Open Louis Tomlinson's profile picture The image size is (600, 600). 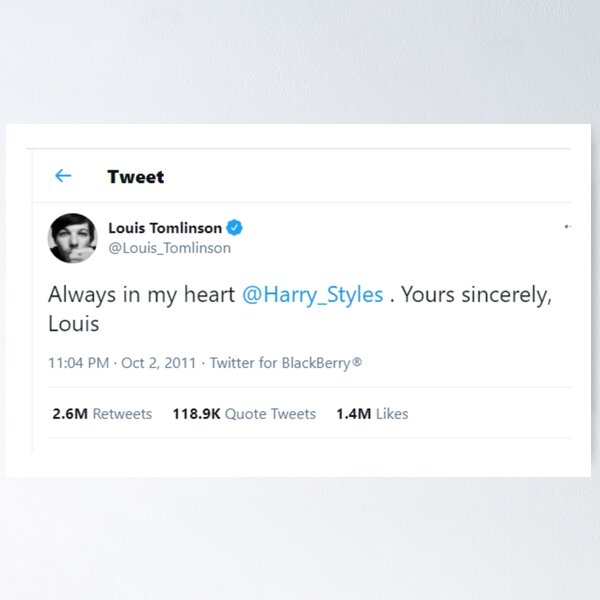pos(73,238)
